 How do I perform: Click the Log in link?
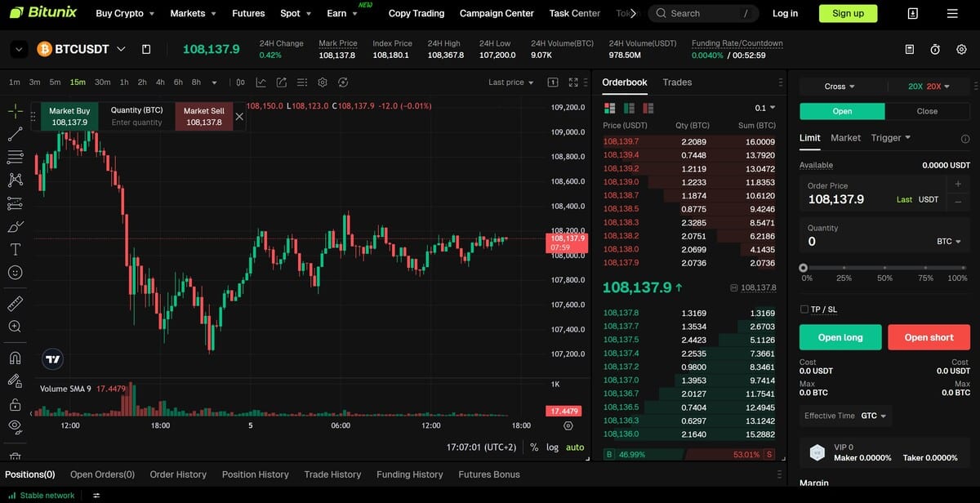click(x=785, y=13)
